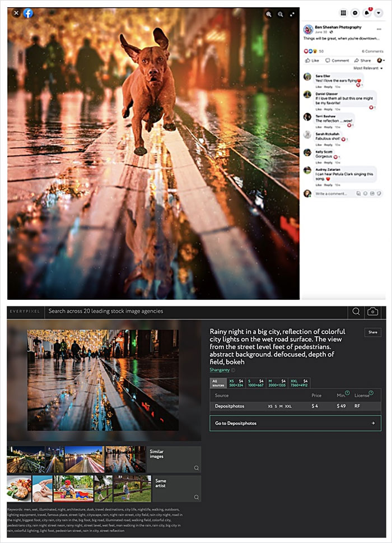Like the Ben Sheehan Photography post
392x543 pixels.
tap(312, 61)
